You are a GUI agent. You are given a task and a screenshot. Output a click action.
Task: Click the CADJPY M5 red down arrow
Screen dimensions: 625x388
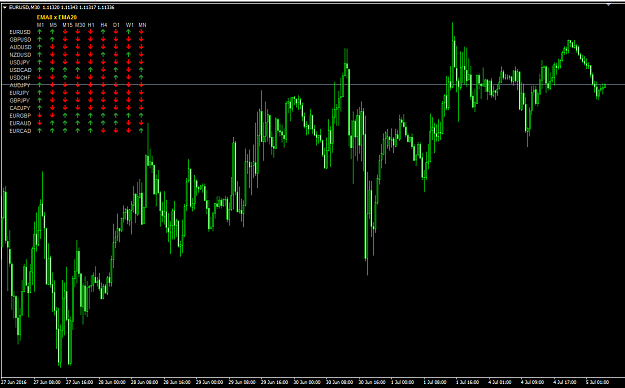click(52, 108)
